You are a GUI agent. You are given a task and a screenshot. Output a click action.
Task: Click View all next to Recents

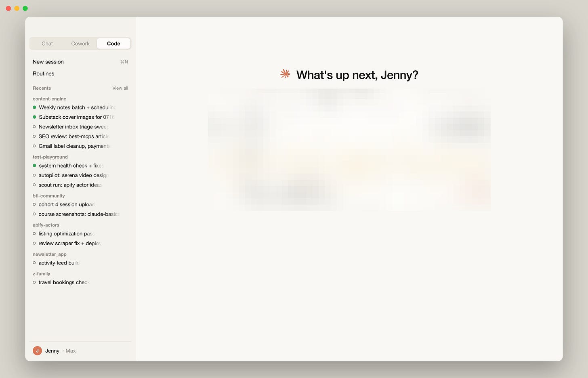pos(120,88)
